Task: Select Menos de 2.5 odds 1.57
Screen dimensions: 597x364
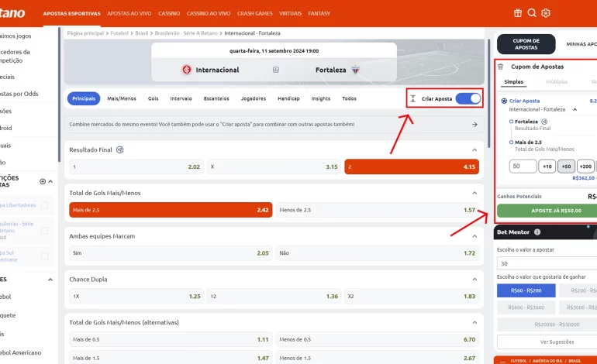Action: point(377,210)
